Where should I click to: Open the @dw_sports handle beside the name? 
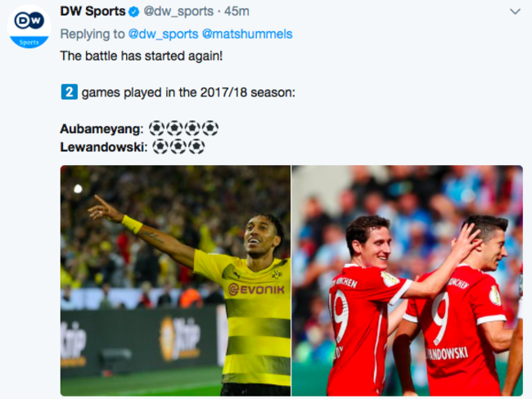(x=178, y=11)
